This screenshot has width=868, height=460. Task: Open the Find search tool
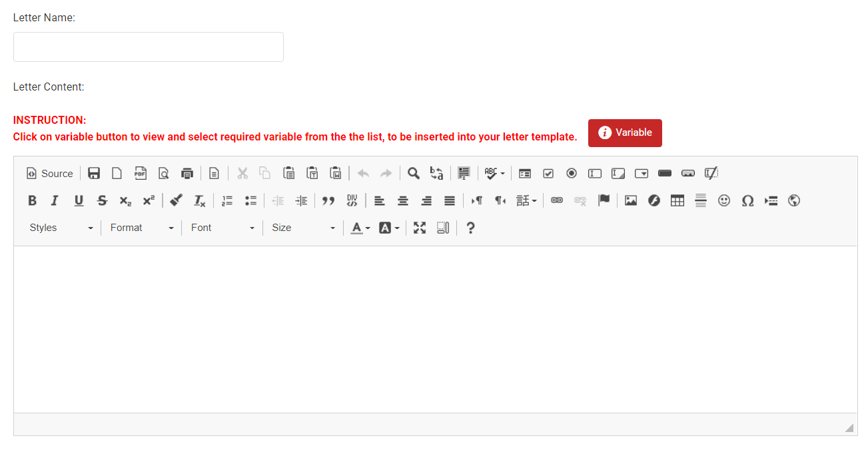[x=414, y=173]
